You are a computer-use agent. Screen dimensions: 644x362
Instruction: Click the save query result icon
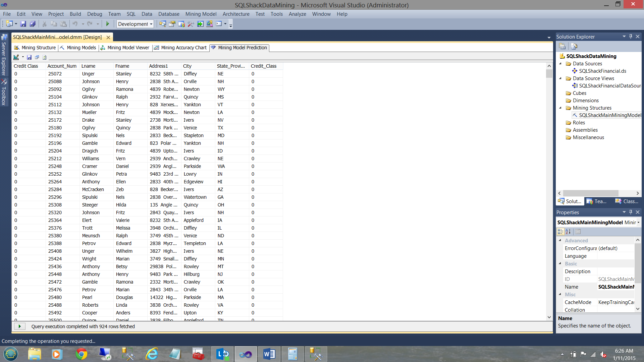point(29,57)
